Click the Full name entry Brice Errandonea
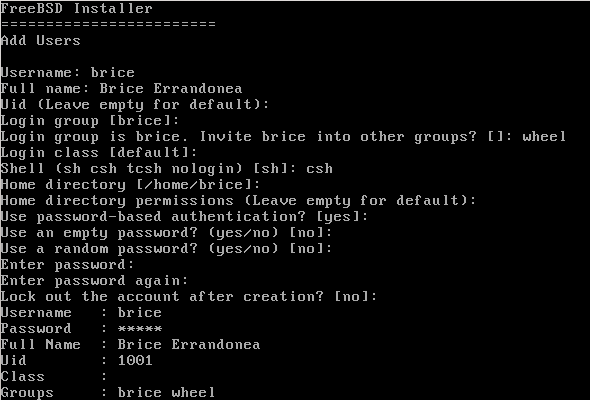This screenshot has height=400, width=590. (171, 88)
